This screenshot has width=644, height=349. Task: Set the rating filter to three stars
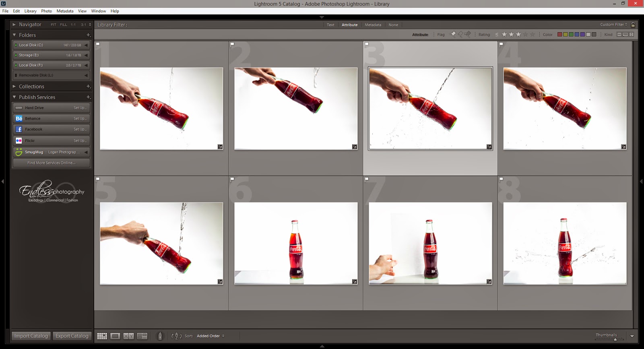tap(518, 35)
